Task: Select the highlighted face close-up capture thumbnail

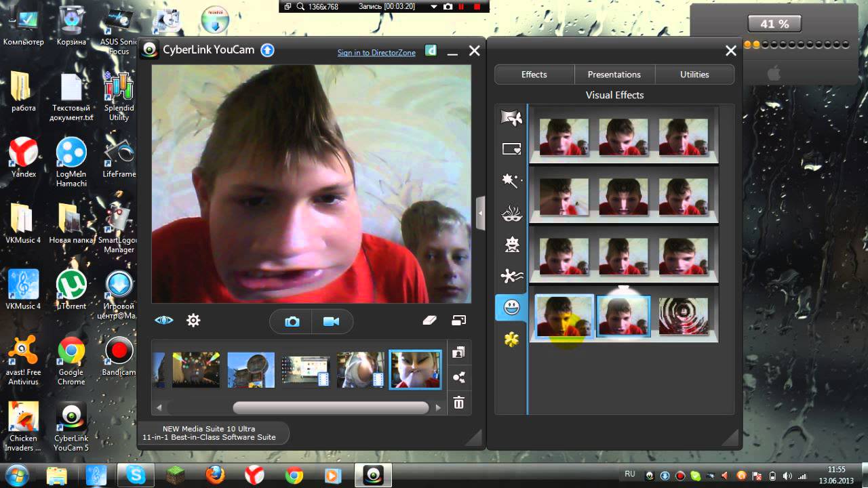Action: point(415,369)
